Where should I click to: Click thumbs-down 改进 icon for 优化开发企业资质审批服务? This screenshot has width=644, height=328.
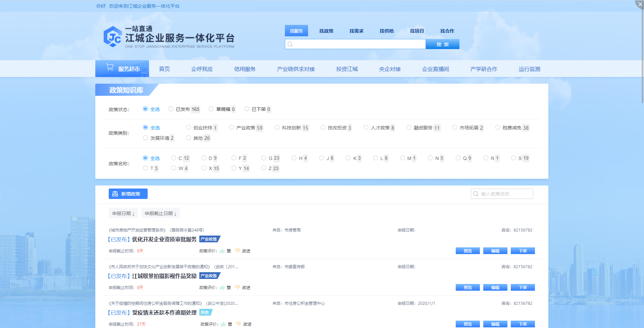[x=238, y=251]
